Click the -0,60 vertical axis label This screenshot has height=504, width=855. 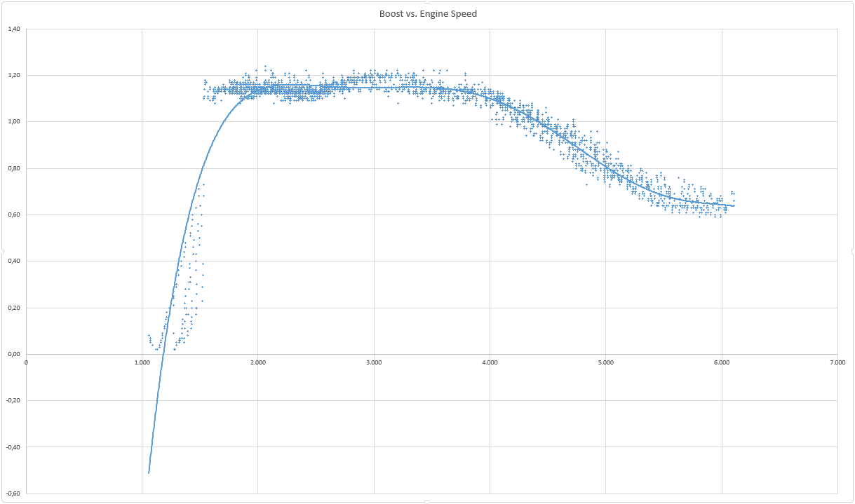(x=13, y=493)
